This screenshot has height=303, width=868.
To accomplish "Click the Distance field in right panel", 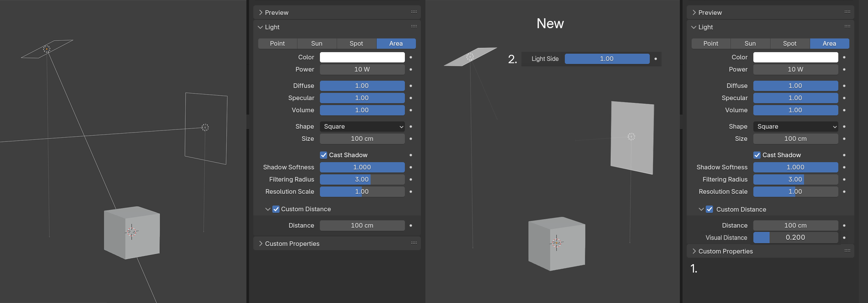I will pyautogui.click(x=796, y=225).
